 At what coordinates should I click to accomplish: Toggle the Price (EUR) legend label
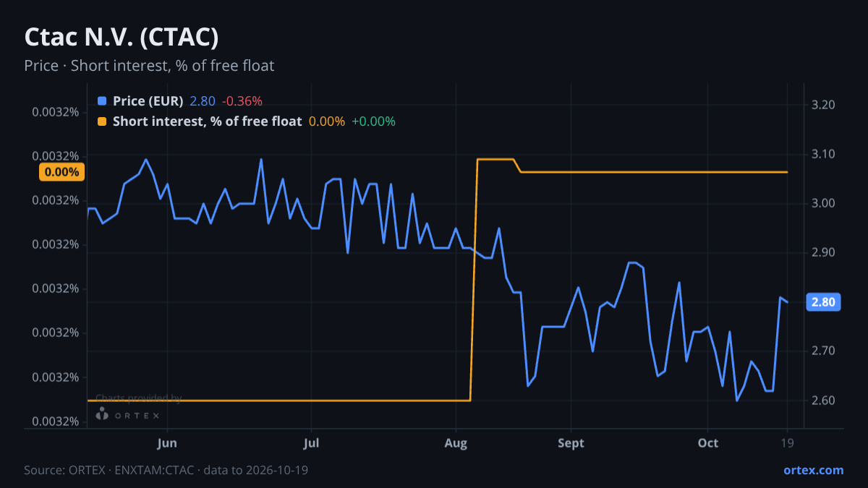[148, 101]
